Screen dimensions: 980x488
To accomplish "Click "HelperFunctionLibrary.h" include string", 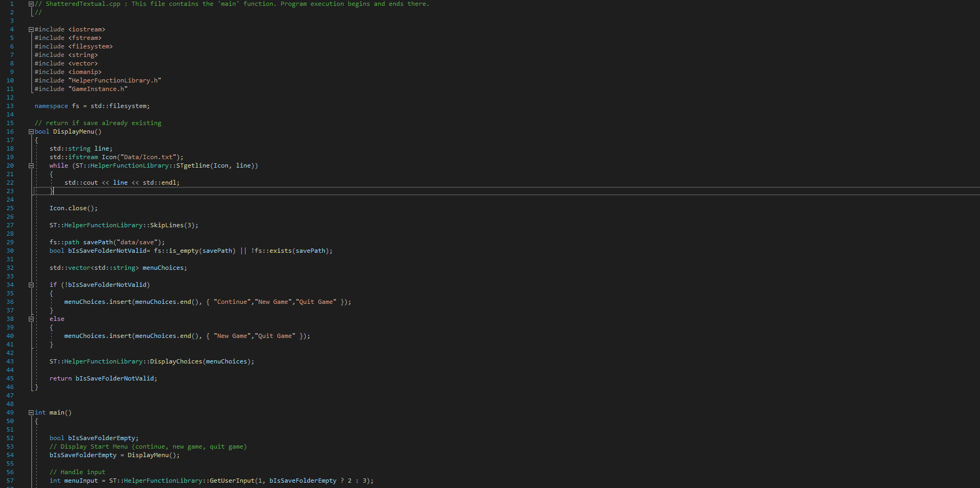I will click(x=115, y=80).
